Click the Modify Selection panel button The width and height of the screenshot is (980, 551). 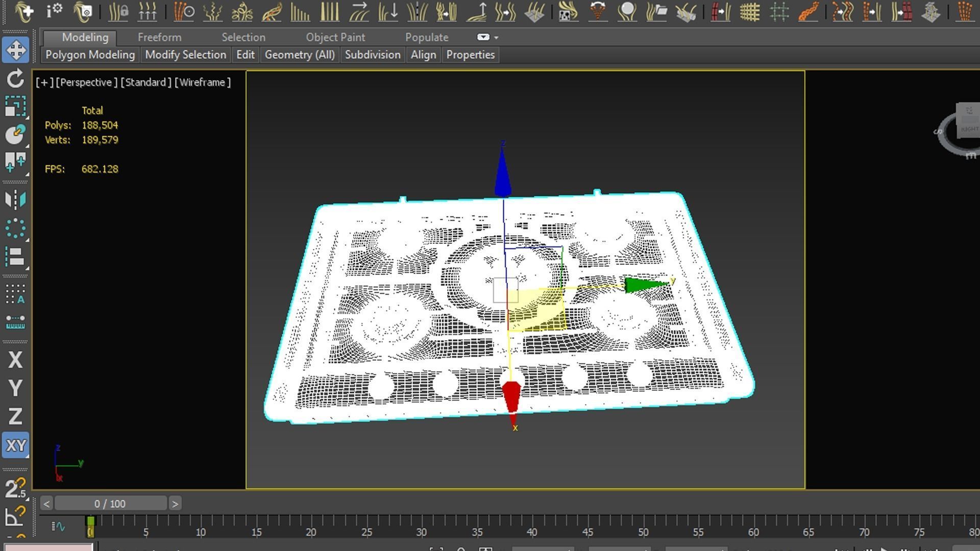(185, 55)
